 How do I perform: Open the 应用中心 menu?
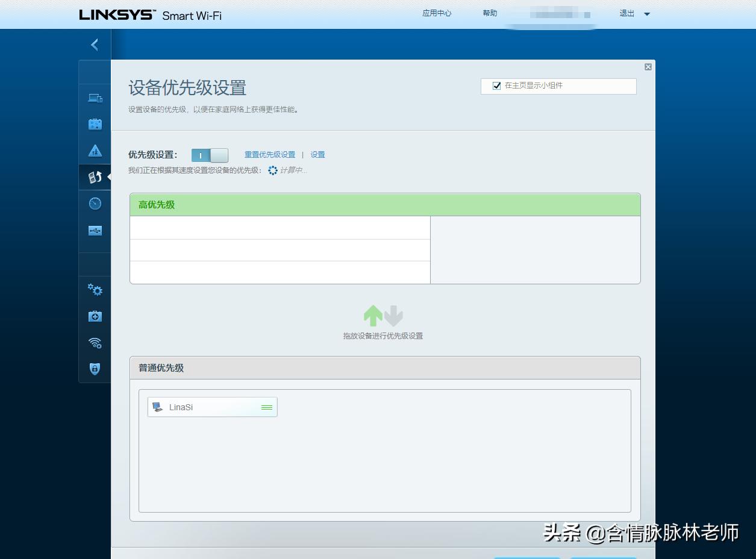[436, 13]
